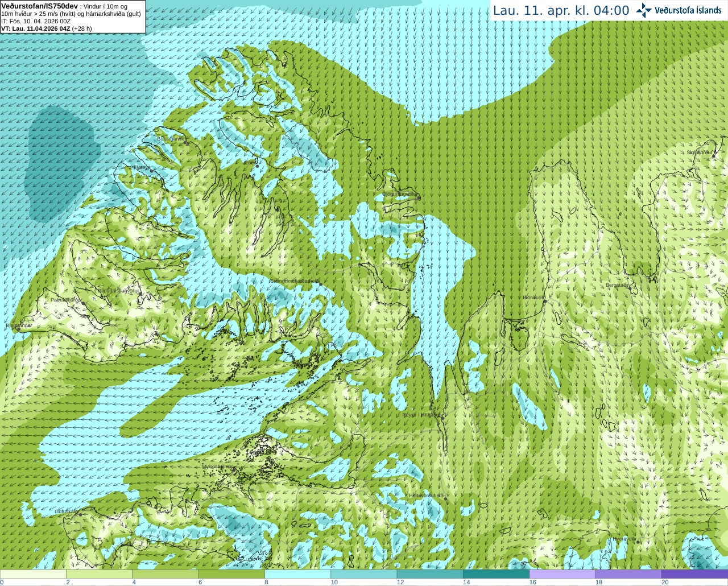Image resolution: width=728 pixels, height=586 pixels.
Task: Pick the 0-2 m/s pale legend swatch
Action: coord(33,574)
